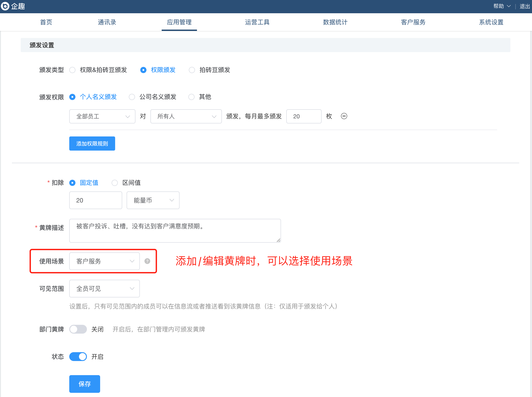Click the 企趣 logo icon
532x397 pixels.
(5, 6)
